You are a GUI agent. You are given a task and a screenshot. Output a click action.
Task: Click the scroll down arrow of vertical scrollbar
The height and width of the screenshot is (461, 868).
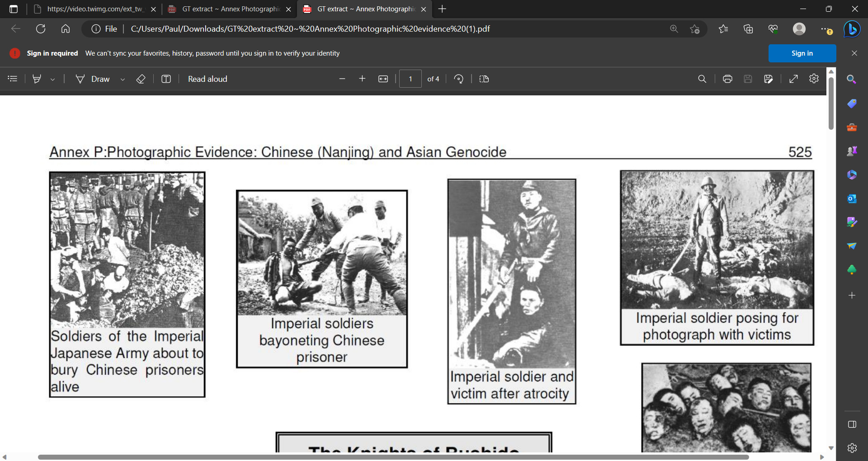pos(831,448)
